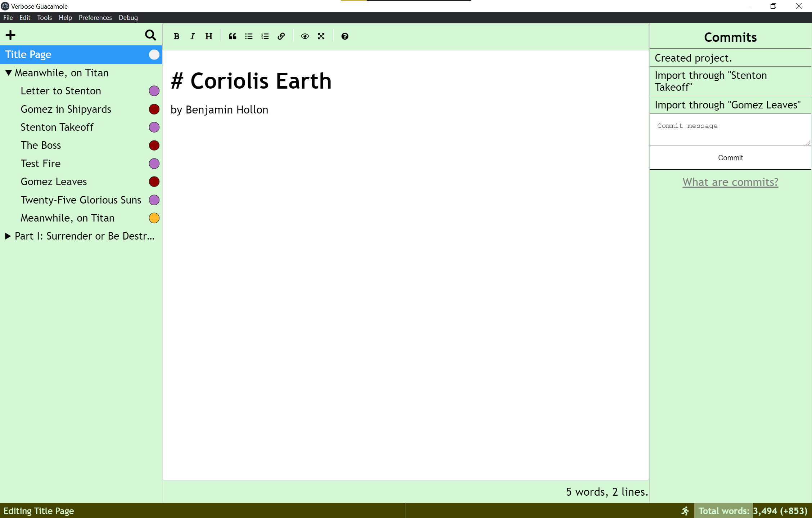Insert a block quote

pos(233,36)
